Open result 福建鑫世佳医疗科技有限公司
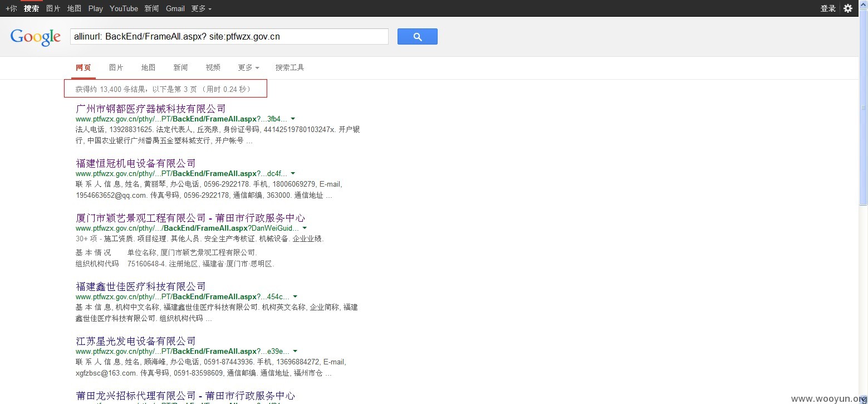 tap(141, 286)
